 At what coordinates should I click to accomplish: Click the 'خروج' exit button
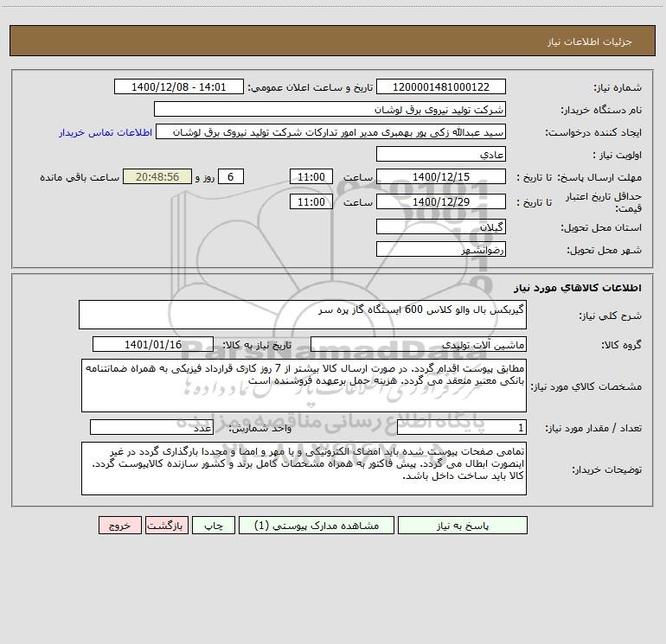pos(119,526)
